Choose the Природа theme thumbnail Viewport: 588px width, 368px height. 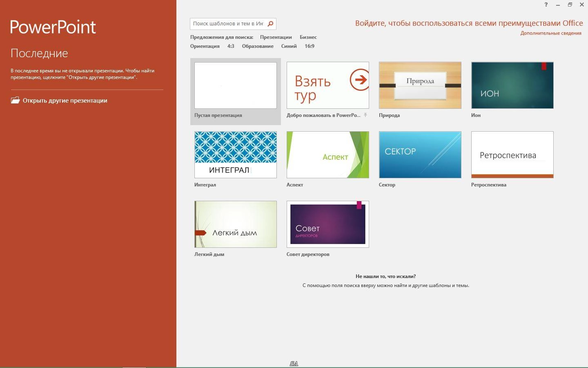[x=420, y=85]
